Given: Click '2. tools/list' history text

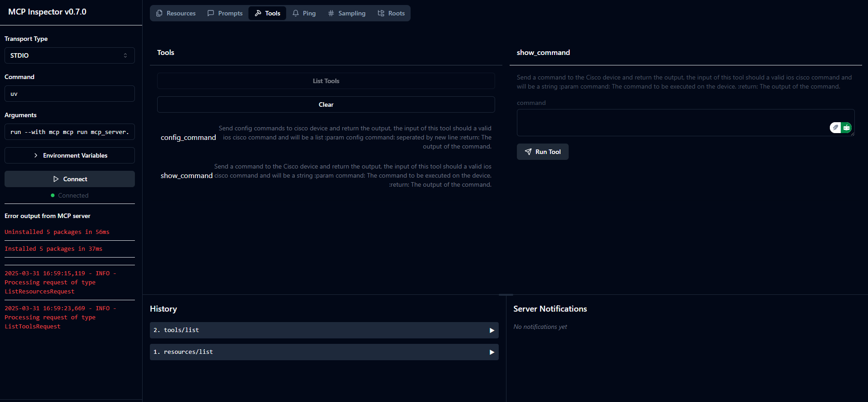Looking at the screenshot, I should (x=176, y=330).
